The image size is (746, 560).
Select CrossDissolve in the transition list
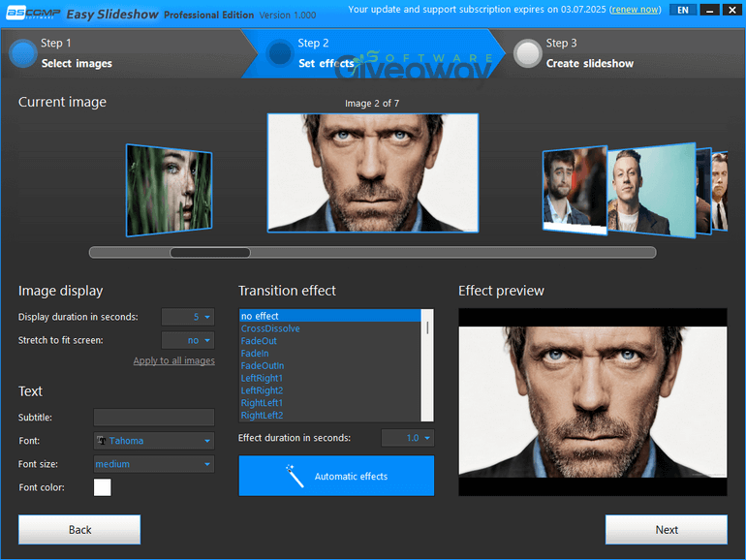pos(271,328)
